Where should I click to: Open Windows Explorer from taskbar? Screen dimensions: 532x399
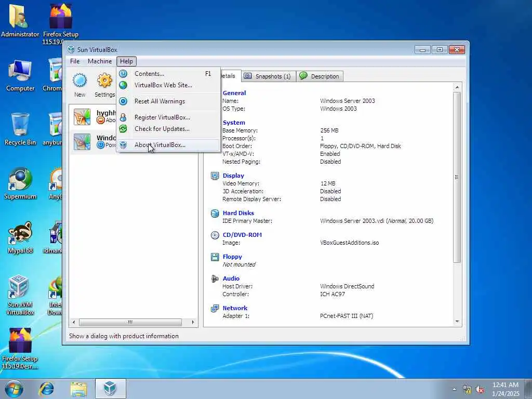(x=79, y=389)
